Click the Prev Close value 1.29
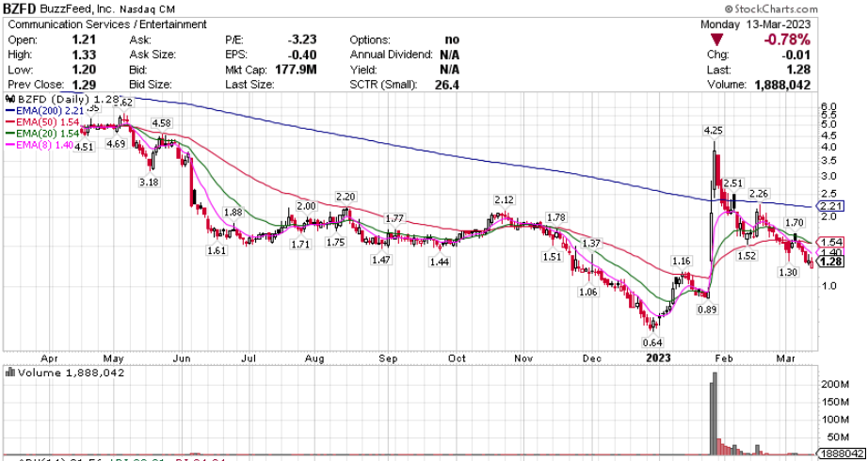 click(x=84, y=85)
